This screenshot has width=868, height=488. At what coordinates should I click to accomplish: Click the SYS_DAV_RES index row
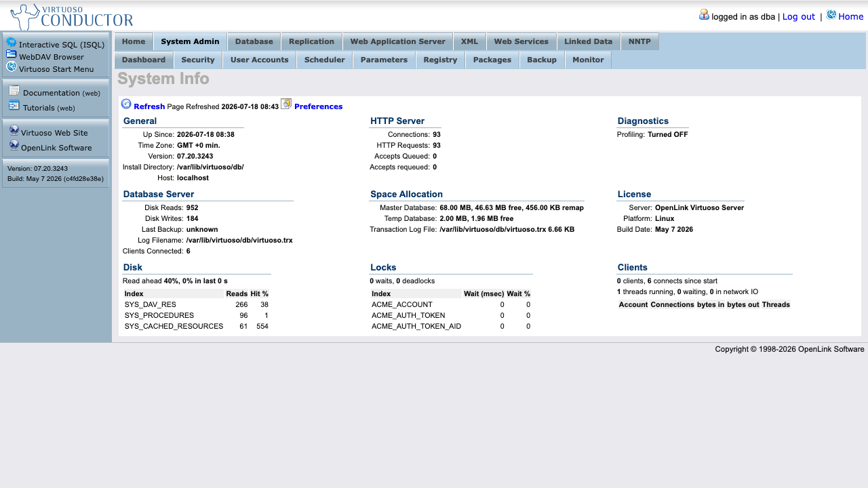(x=196, y=305)
